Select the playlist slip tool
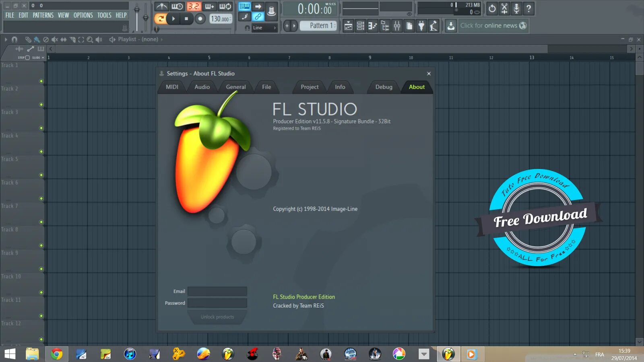This screenshot has height=362, width=644. coord(64,39)
